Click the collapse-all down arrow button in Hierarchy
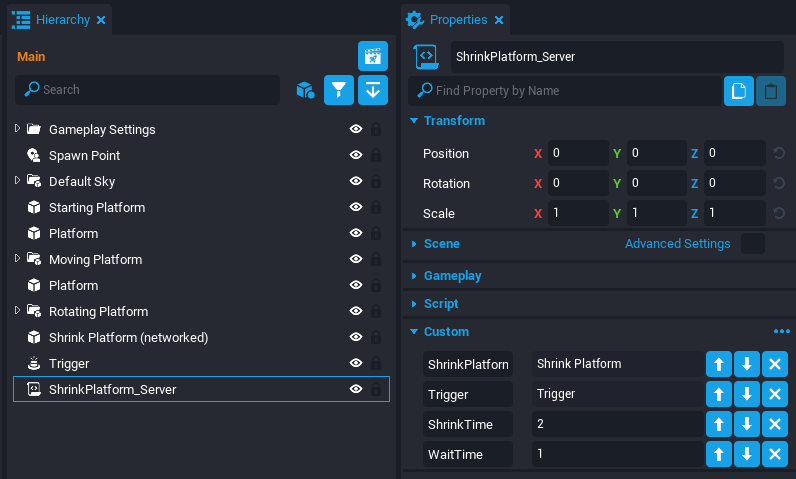The width and height of the screenshot is (796, 479). [x=373, y=90]
